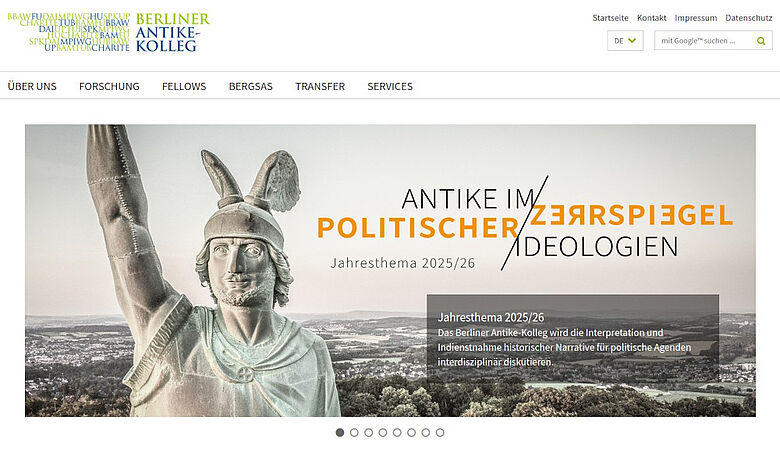The height and width of the screenshot is (457, 780).
Task: Open the BERGSAS menu
Action: tap(251, 87)
